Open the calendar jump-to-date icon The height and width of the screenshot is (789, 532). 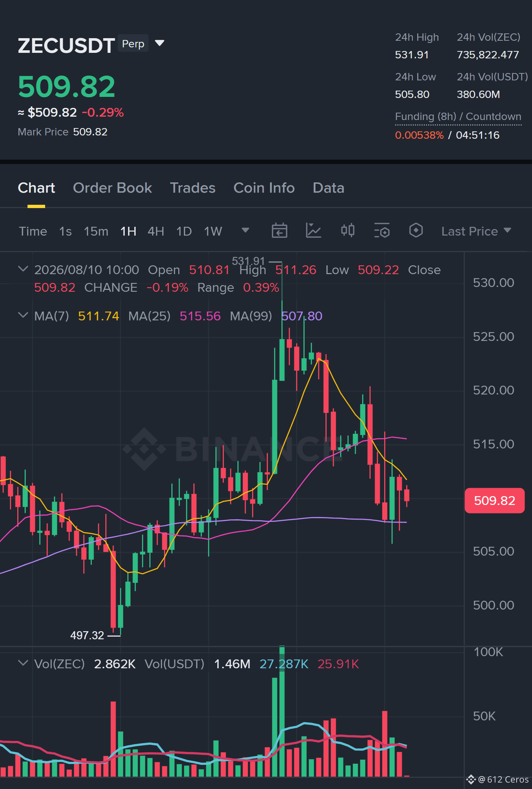[x=279, y=231]
